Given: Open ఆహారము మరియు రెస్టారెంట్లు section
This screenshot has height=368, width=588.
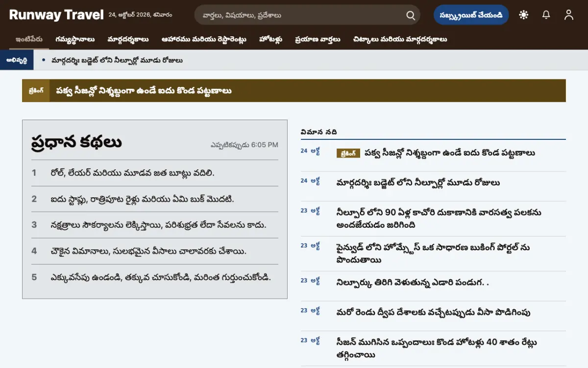Looking at the screenshot, I should (x=204, y=39).
